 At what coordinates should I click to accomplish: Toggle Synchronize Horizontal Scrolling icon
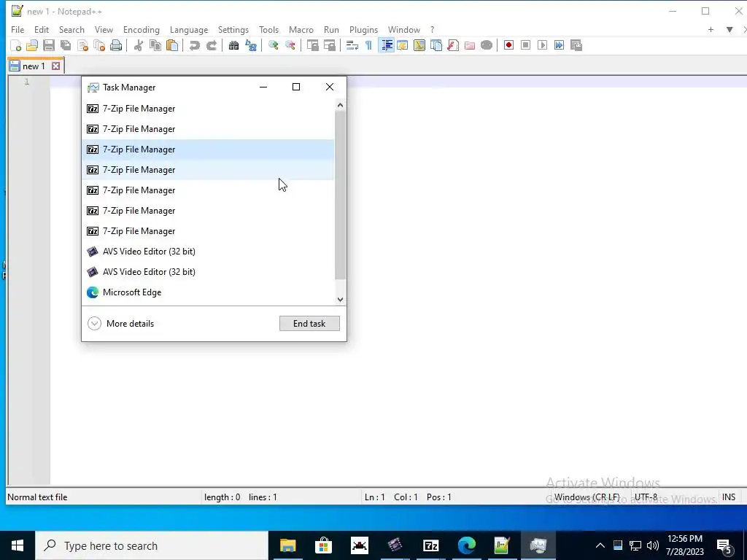(329, 45)
